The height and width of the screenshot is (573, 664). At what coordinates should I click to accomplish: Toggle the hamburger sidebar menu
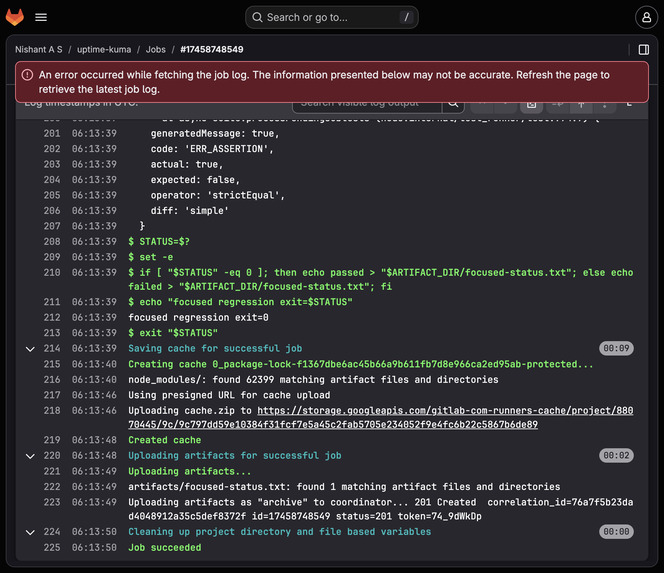41,17
